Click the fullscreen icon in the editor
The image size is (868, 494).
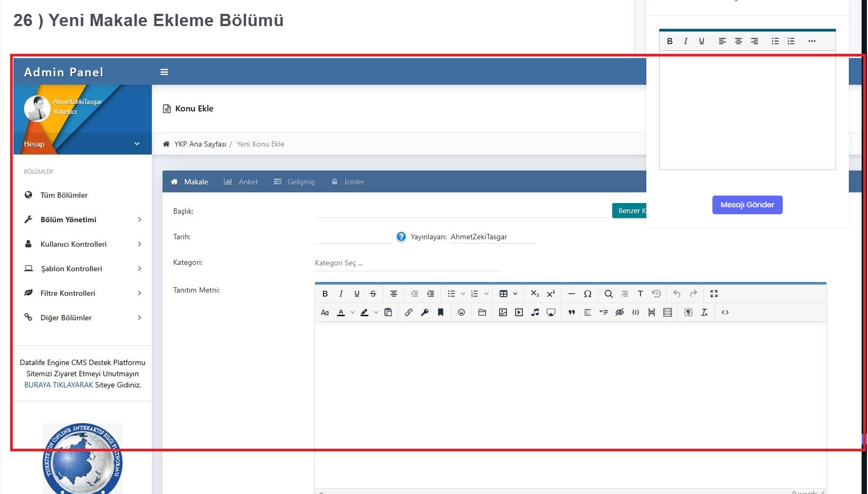714,294
